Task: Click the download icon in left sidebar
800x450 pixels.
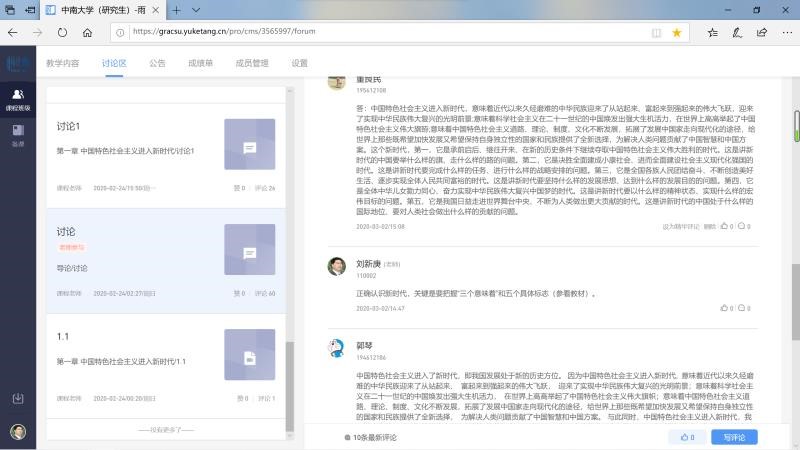Action: [x=17, y=399]
